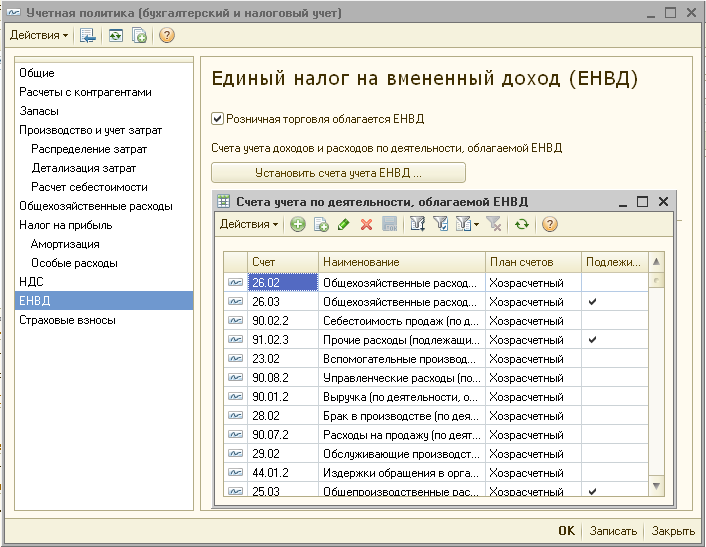Click the table icon in accounts window title

pyautogui.click(x=223, y=201)
